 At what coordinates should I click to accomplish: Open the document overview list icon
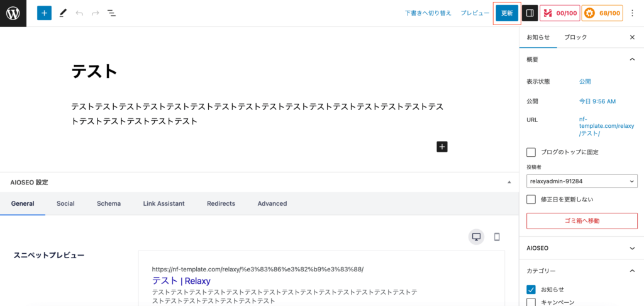111,13
